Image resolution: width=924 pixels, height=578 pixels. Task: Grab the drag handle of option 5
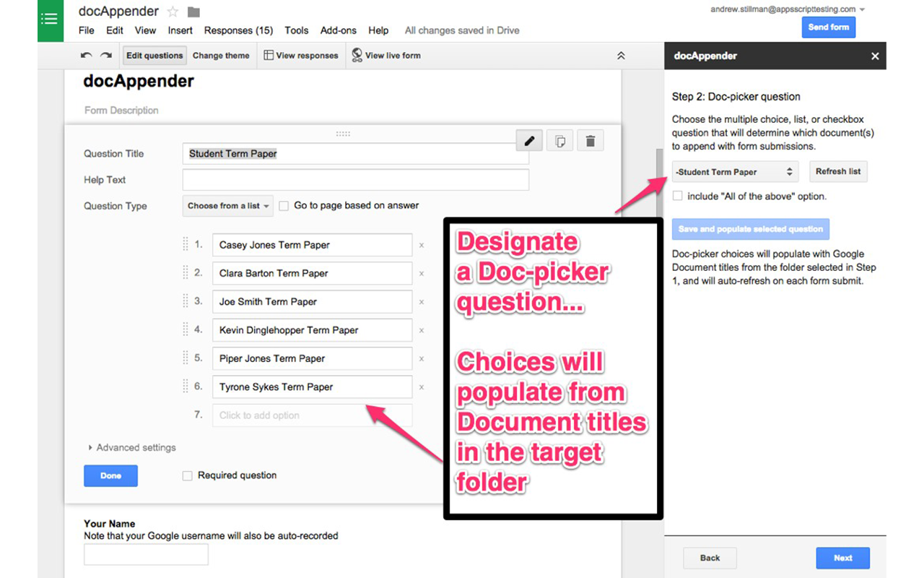(186, 358)
